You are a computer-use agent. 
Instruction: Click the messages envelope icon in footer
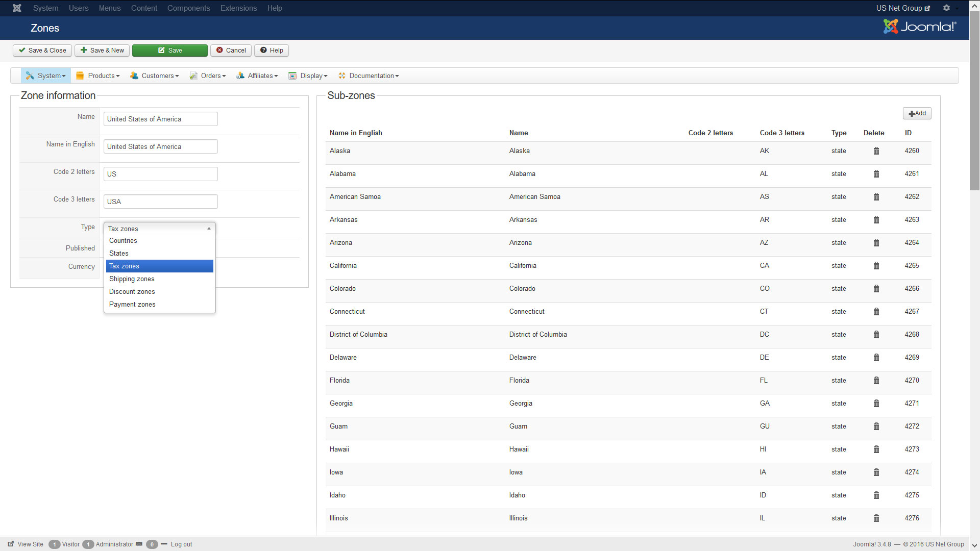[139, 544]
